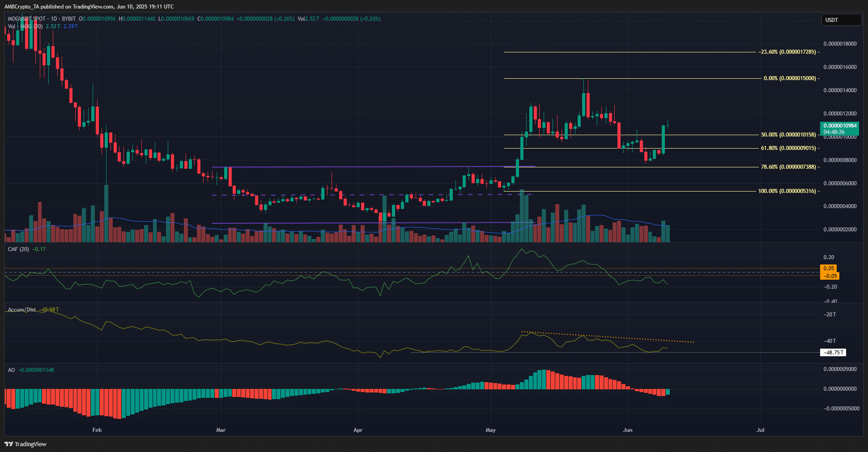This screenshot has width=868, height=452.
Task: Select the CMF (20) indicator legend
Action: pos(18,249)
